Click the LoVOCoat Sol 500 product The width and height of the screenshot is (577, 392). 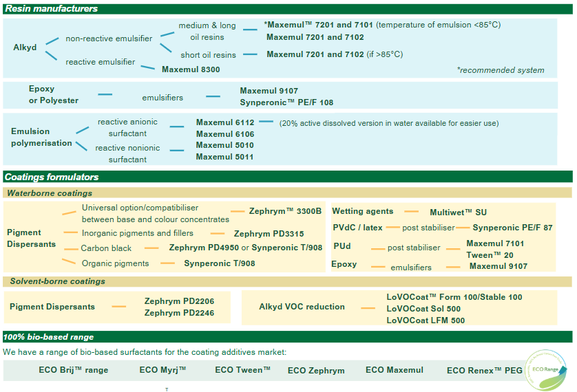tap(423, 309)
